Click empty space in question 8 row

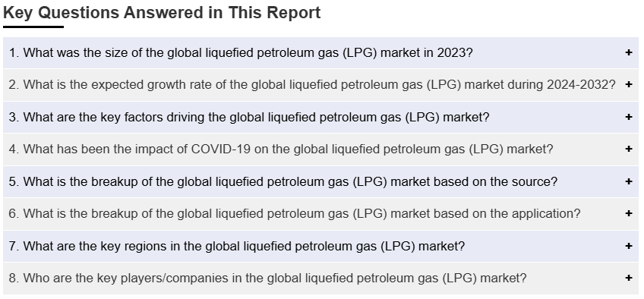tap(575, 278)
